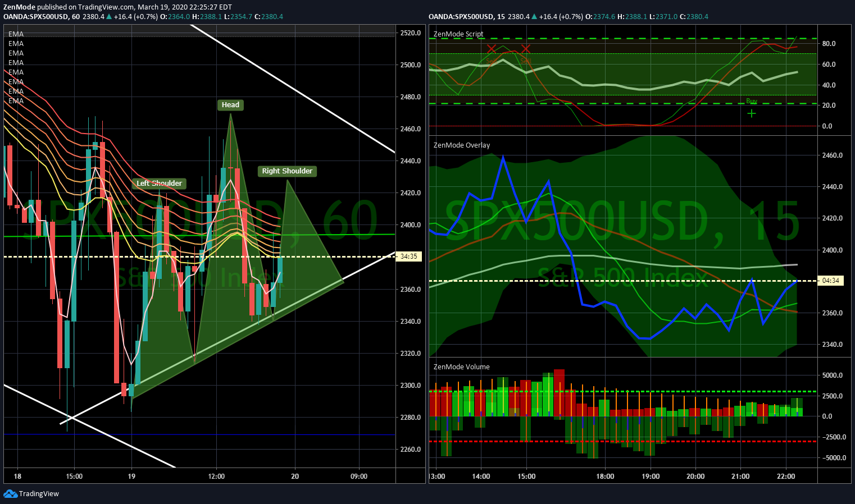Click the 19 date label on time axis
This screenshot has height=504, width=855.
point(131,476)
